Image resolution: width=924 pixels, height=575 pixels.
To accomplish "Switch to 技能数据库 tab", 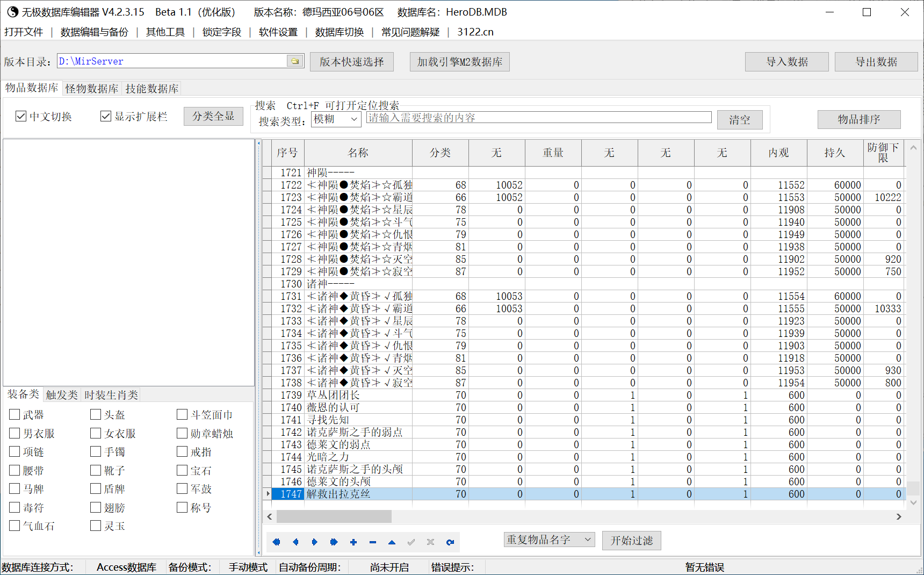I will [152, 88].
